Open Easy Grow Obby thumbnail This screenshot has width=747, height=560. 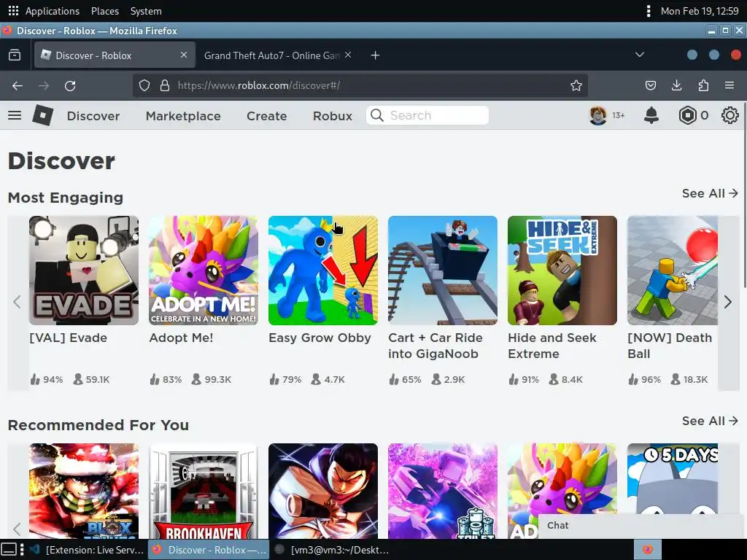tap(323, 271)
